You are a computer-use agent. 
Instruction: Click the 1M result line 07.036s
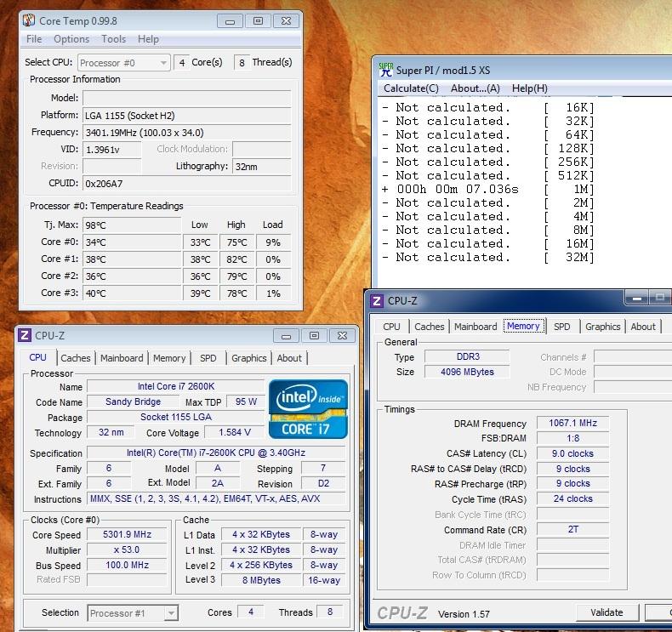tap(487, 189)
